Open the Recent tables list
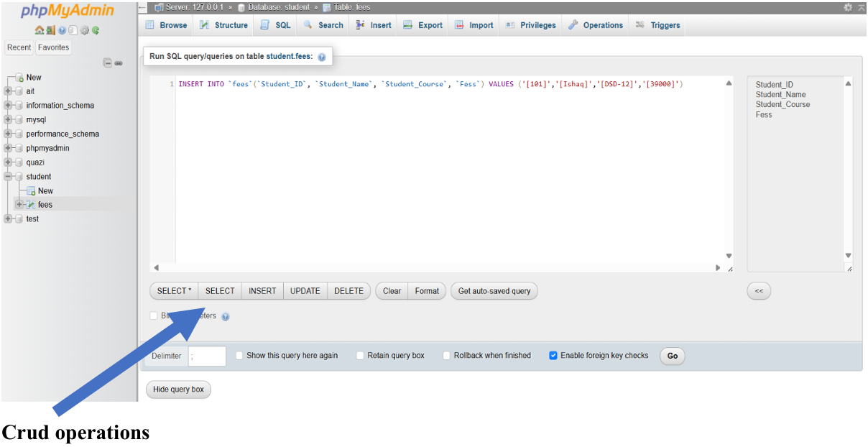868x447 pixels. coord(19,47)
